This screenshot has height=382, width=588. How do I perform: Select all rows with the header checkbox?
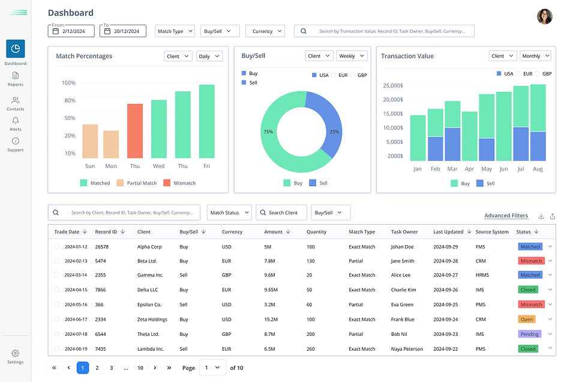pos(56,231)
